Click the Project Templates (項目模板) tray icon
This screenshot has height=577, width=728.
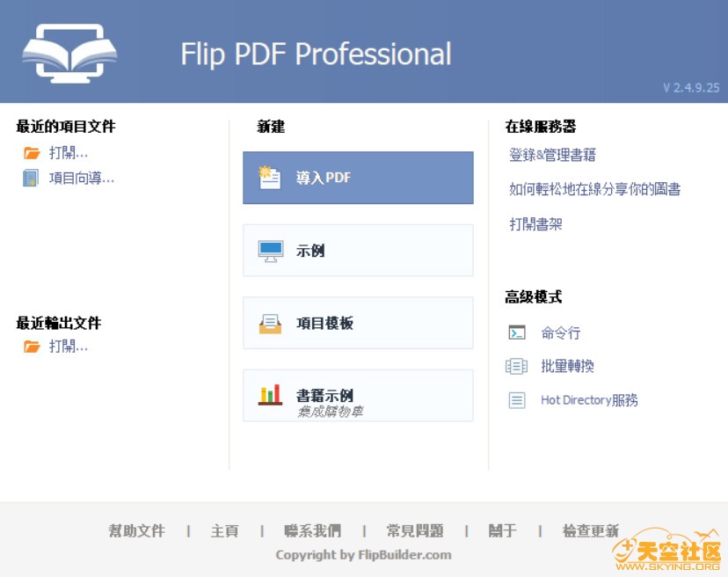[269, 322]
